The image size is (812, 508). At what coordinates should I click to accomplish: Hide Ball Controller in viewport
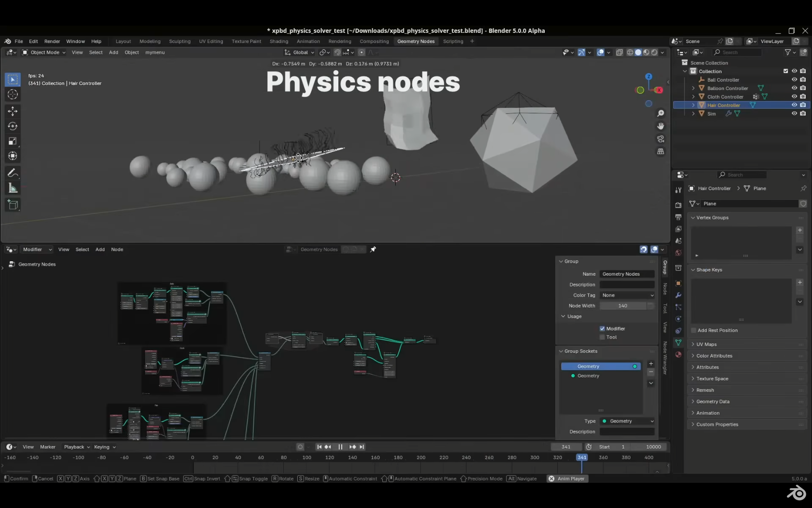pos(794,79)
